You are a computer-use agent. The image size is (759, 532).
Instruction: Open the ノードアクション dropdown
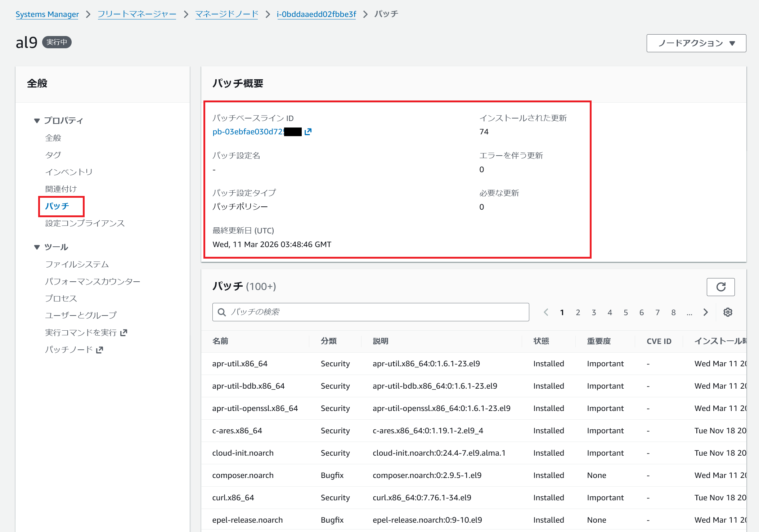pyautogui.click(x=696, y=43)
